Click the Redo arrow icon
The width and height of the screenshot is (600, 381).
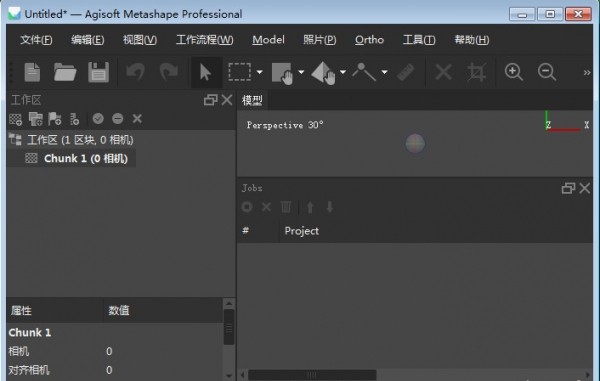click(169, 72)
